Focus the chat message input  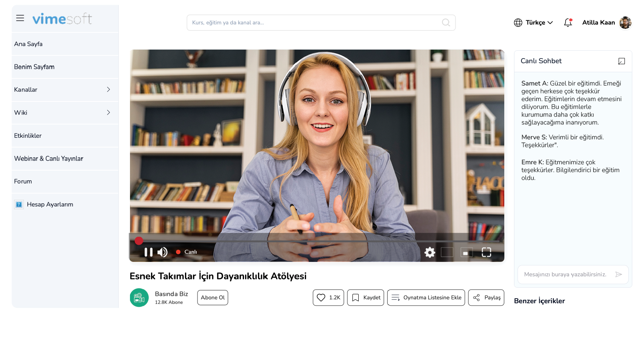point(573,274)
